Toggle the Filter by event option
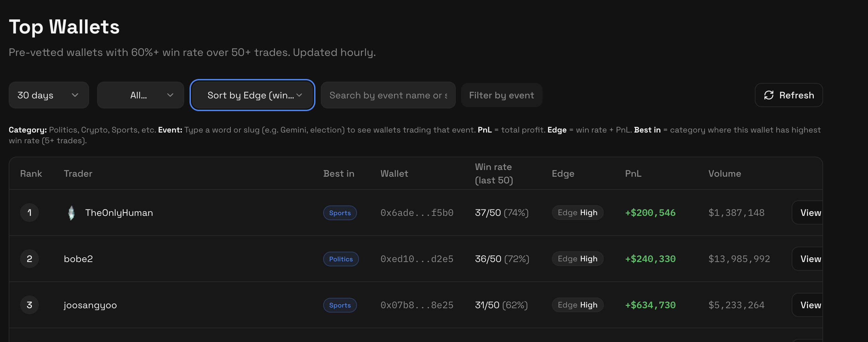The height and width of the screenshot is (342, 868). [x=501, y=95]
